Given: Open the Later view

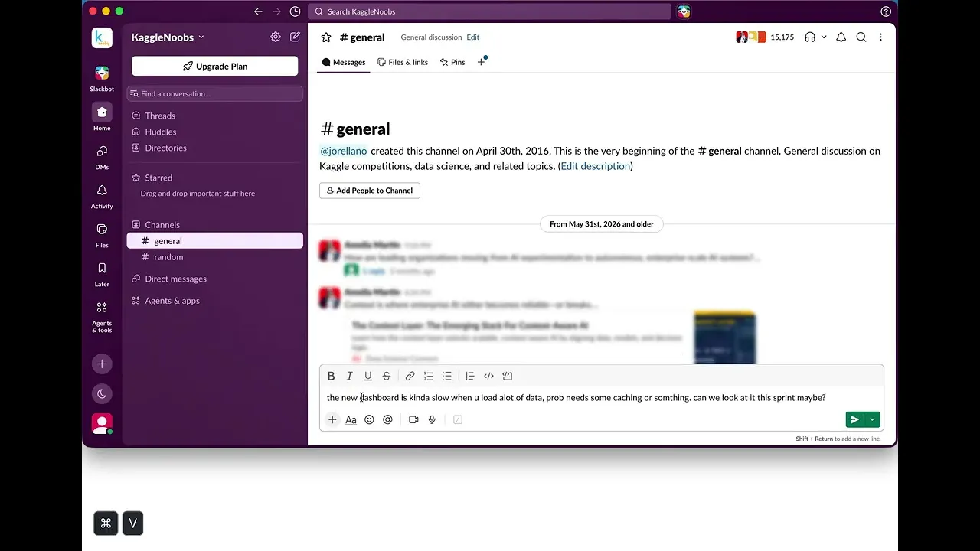Looking at the screenshot, I should coord(102,273).
